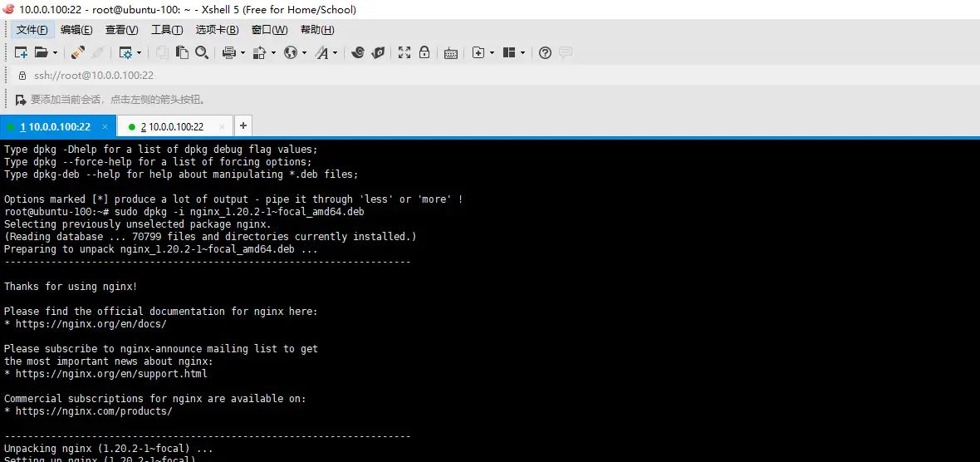The height and width of the screenshot is (462, 980).
Task: Close tab 2 10.0.0.100:22
Action: click(x=222, y=126)
